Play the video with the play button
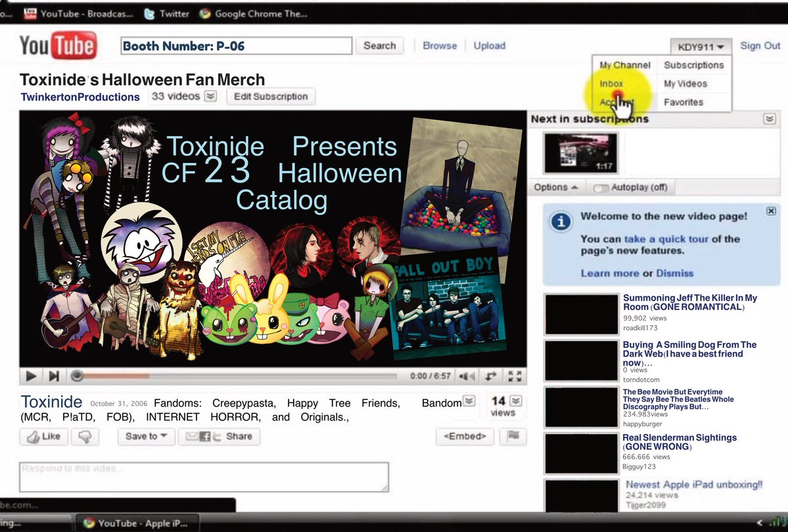 coord(31,376)
